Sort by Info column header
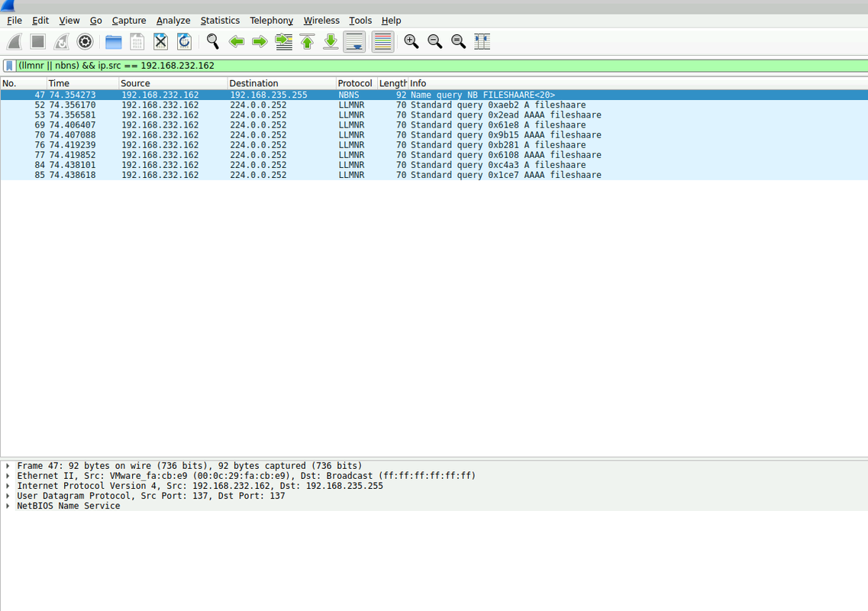This screenshot has width=868, height=611. (x=637, y=83)
